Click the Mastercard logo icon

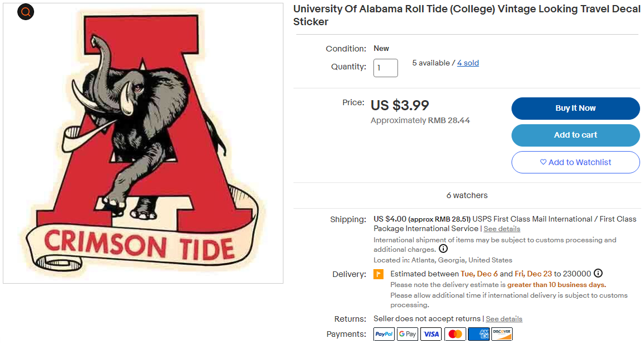[x=455, y=334]
